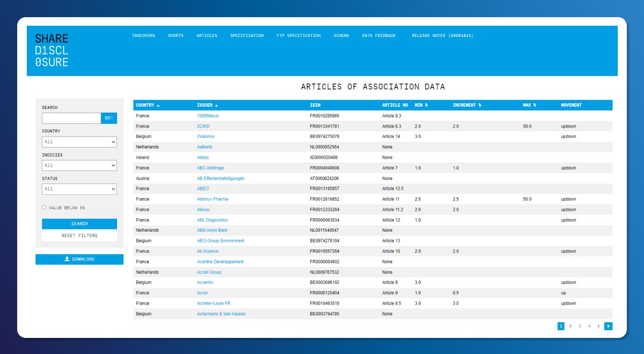This screenshot has width=644, height=354.
Task: Enable the Value Below 5% checkbox
Action: pos(44,207)
